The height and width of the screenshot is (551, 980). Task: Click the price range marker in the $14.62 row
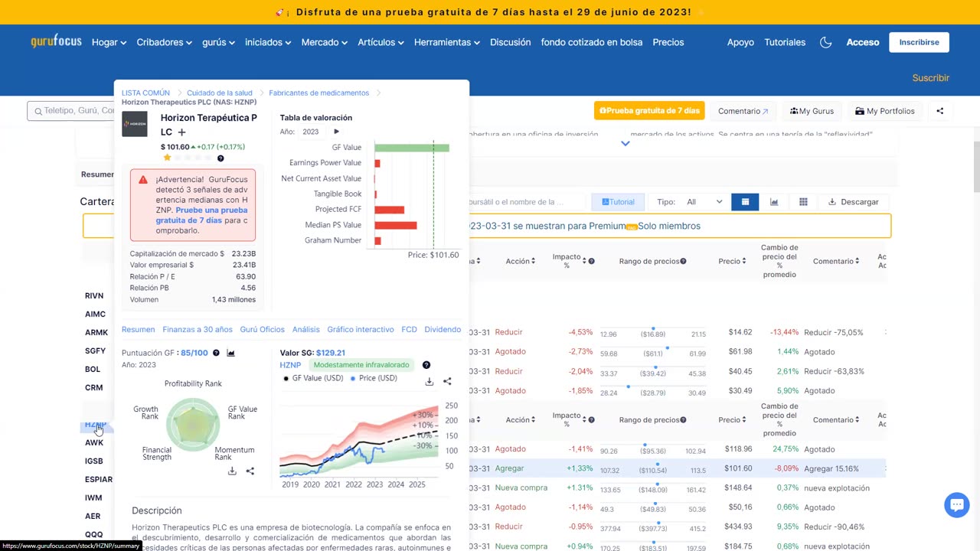(652, 328)
